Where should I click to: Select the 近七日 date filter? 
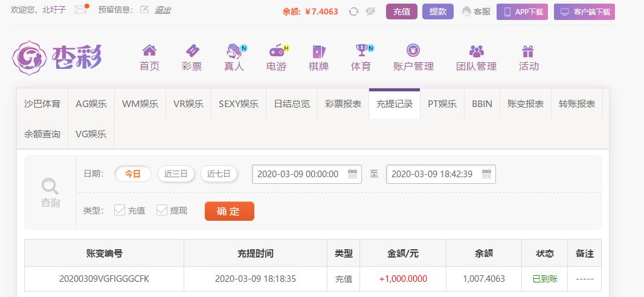click(x=219, y=174)
